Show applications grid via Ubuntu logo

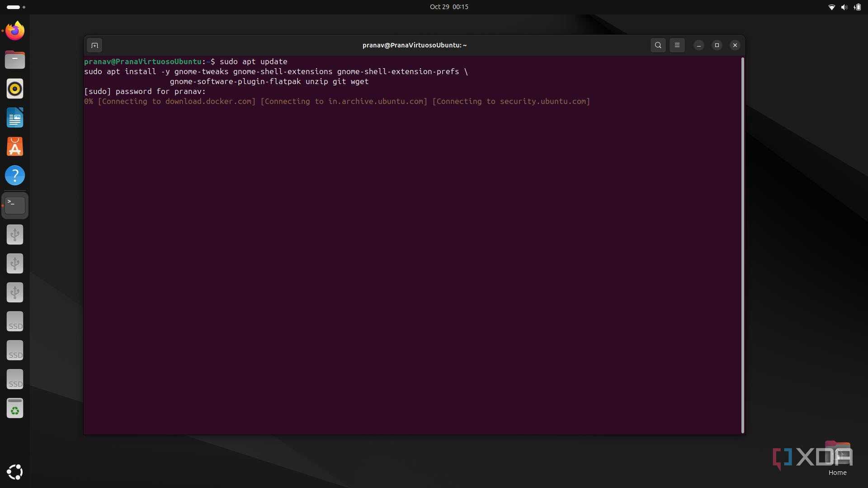[15, 472]
